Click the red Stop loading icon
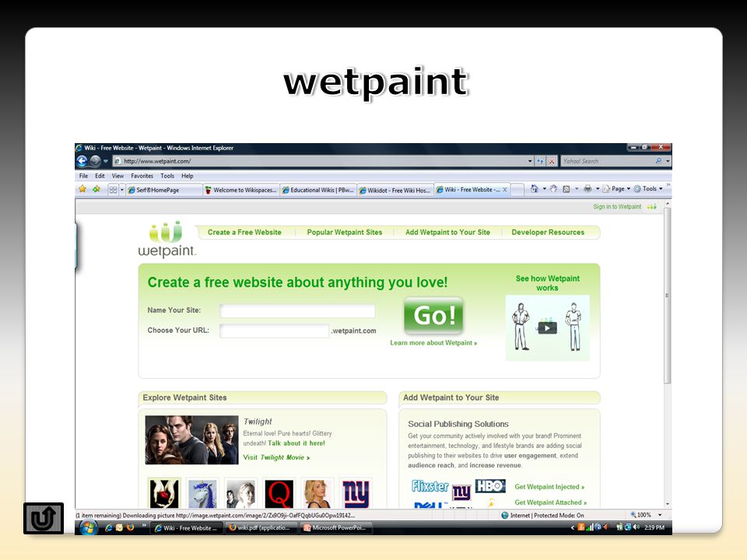 click(552, 161)
